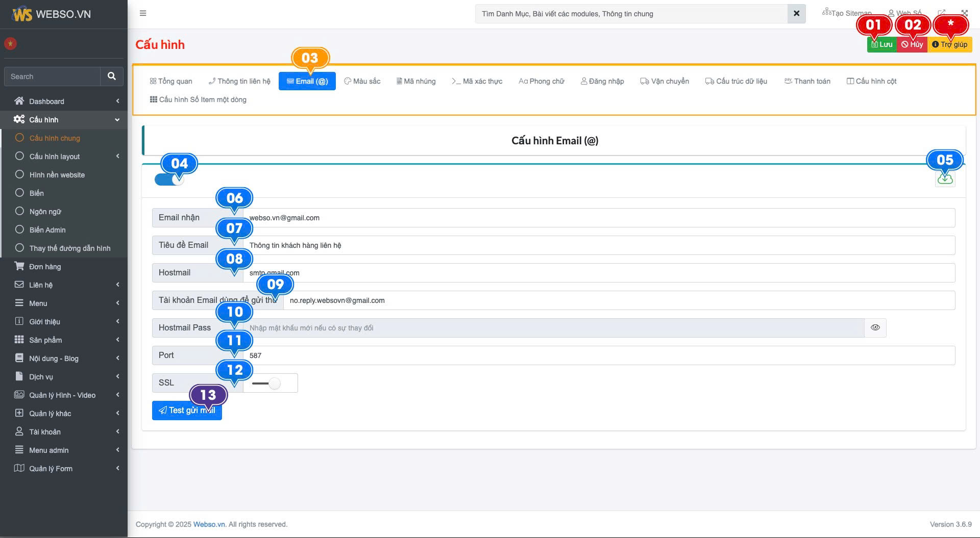
Task: Toggle the email configuration enable switch
Action: (169, 180)
